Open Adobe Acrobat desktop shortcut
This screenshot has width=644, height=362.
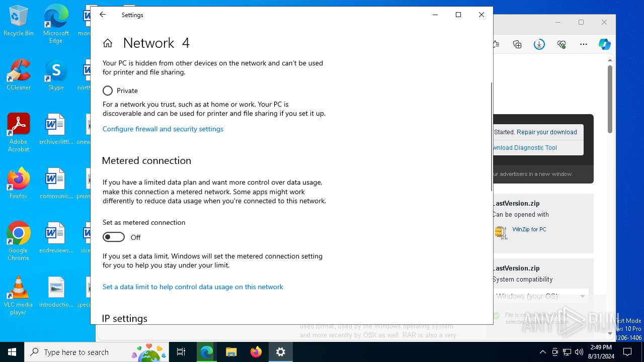[19, 133]
